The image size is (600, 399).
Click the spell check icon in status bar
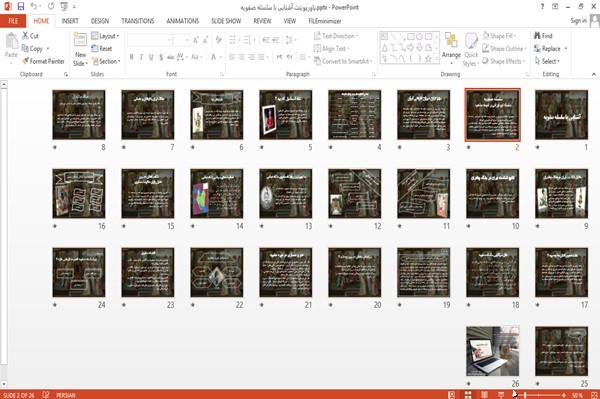click(46, 395)
